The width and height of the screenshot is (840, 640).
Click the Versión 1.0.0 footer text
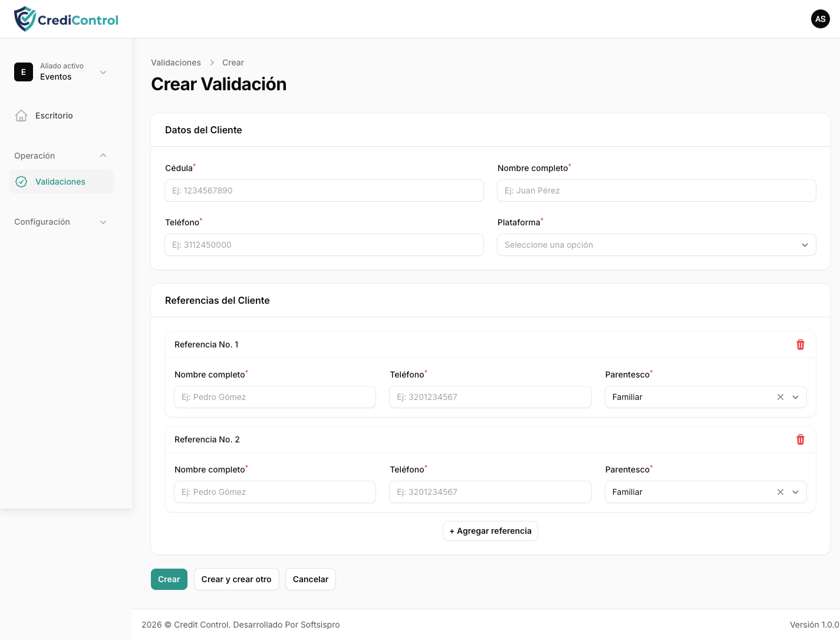[x=815, y=625]
